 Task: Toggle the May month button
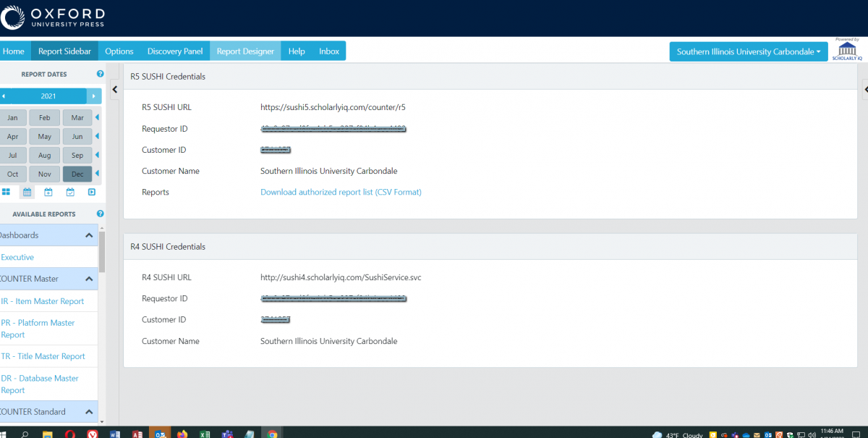[45, 136]
